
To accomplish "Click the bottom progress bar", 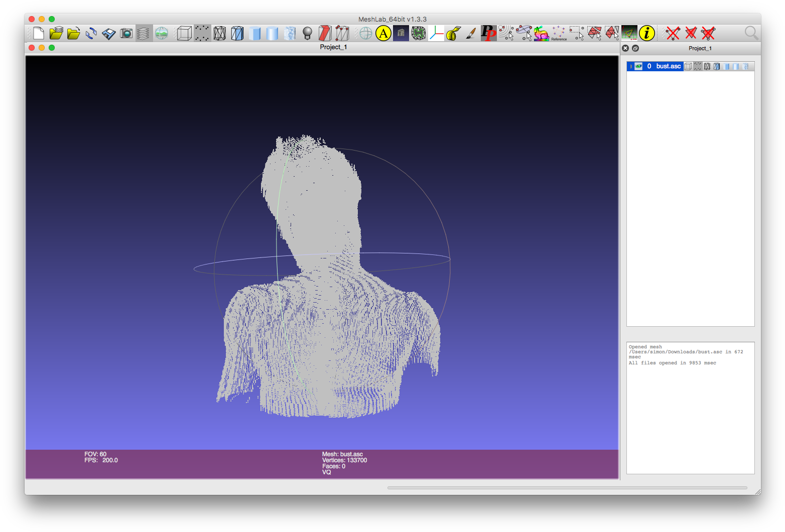I will point(567,487).
